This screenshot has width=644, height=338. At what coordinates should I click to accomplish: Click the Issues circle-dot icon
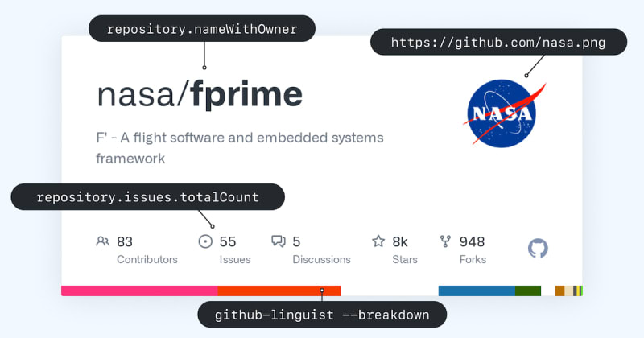tap(205, 241)
